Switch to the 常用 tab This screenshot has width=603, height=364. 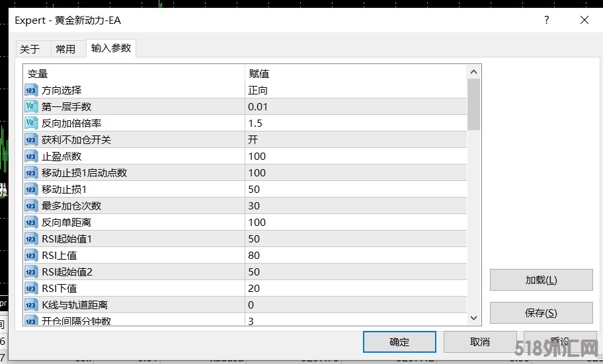[68, 49]
